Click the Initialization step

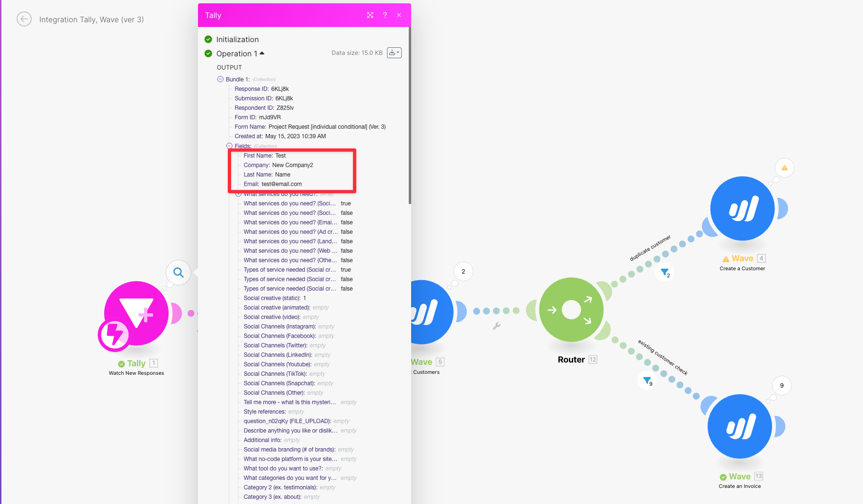(237, 39)
